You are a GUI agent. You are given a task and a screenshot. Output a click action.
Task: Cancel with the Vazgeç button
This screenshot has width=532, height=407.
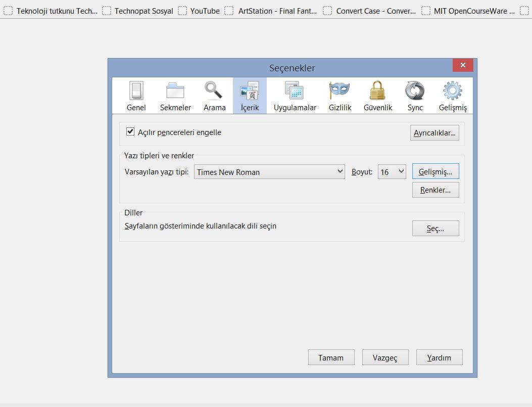click(x=385, y=357)
